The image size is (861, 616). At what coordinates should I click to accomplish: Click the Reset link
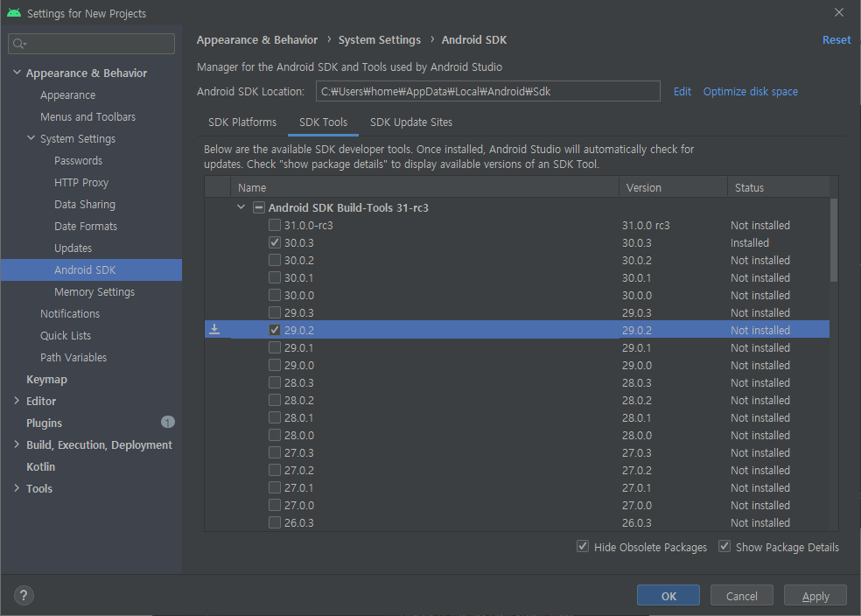click(x=836, y=39)
